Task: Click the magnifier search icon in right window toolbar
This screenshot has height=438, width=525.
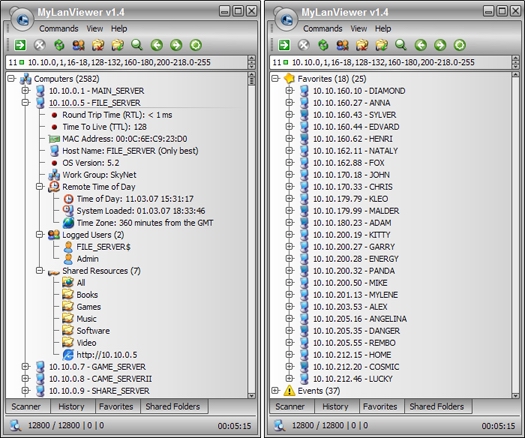Action: click(x=401, y=45)
